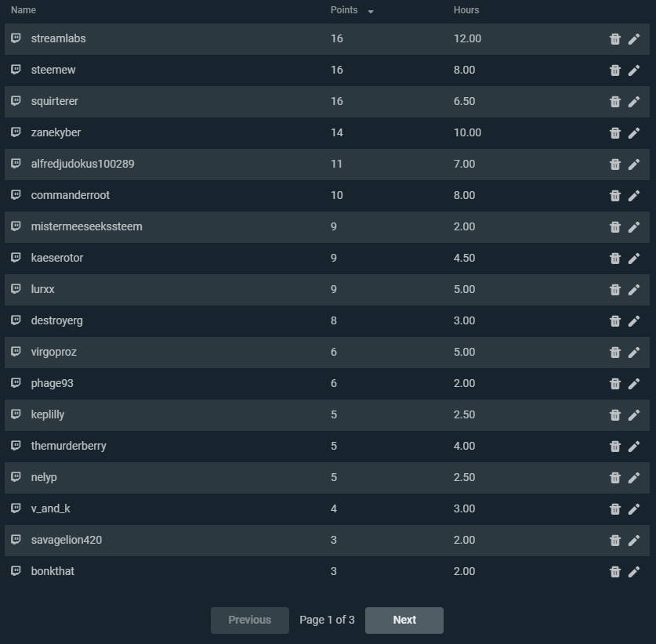656x644 pixels.
Task: Edit points for commanderroot
Action: (634, 196)
